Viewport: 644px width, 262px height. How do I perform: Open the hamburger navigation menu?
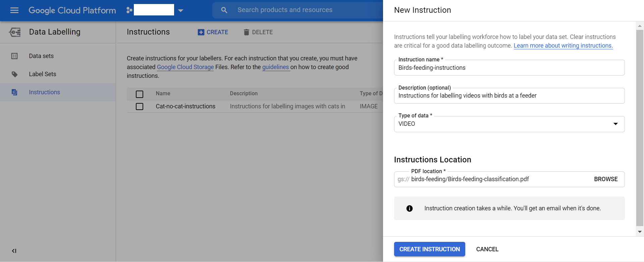coord(14,10)
